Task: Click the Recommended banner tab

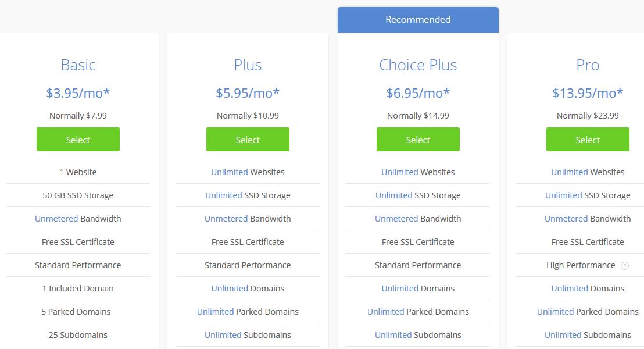Action: tap(418, 19)
